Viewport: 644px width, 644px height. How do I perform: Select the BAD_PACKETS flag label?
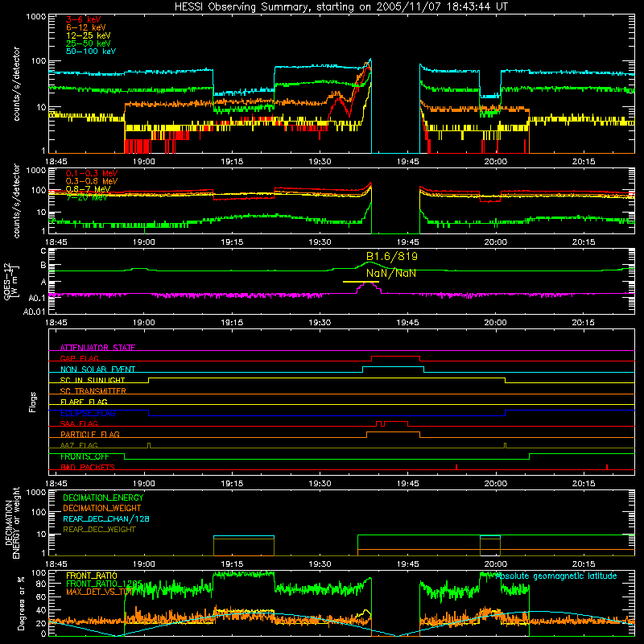(88, 467)
